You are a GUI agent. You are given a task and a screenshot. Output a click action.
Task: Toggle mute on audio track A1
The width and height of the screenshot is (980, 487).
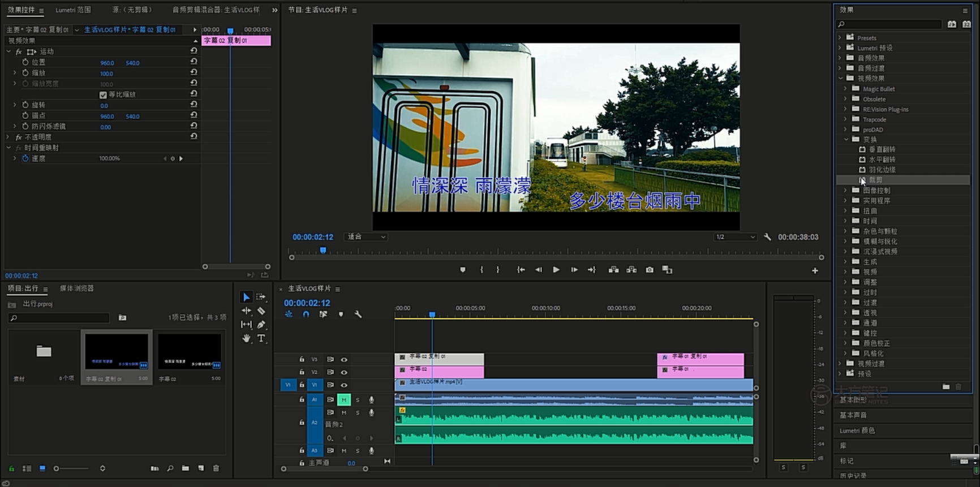click(x=343, y=399)
